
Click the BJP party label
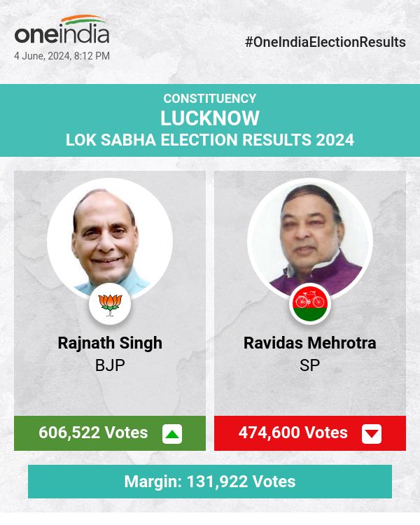(x=110, y=365)
